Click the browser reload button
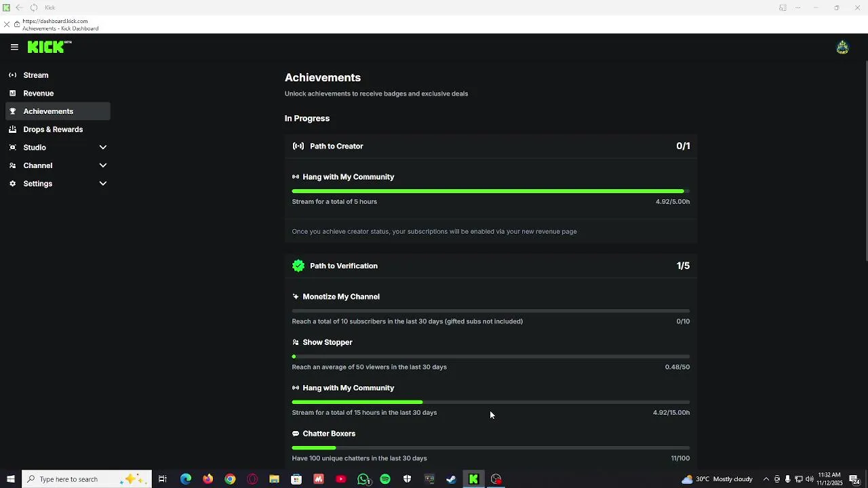The height and width of the screenshot is (488, 868). pos(34,7)
